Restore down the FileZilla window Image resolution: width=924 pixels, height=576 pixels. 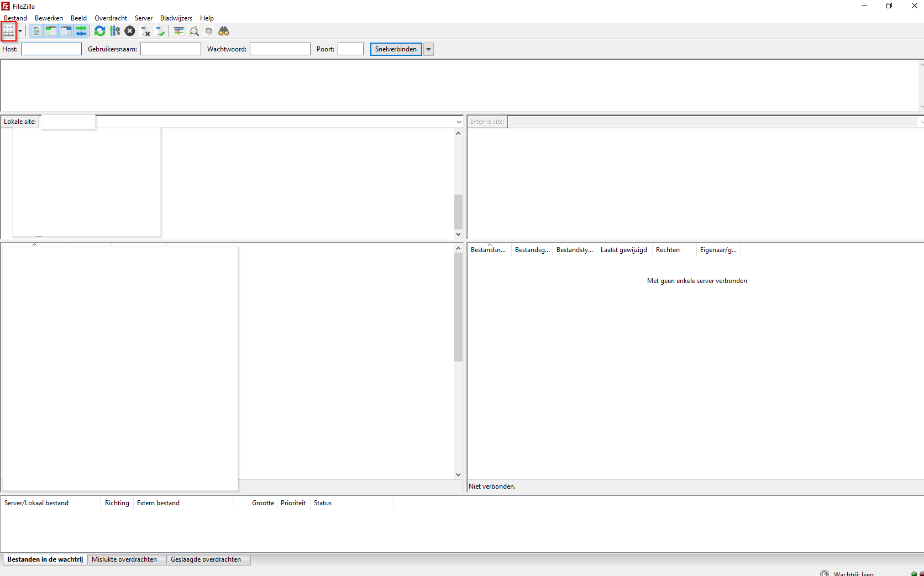click(889, 6)
